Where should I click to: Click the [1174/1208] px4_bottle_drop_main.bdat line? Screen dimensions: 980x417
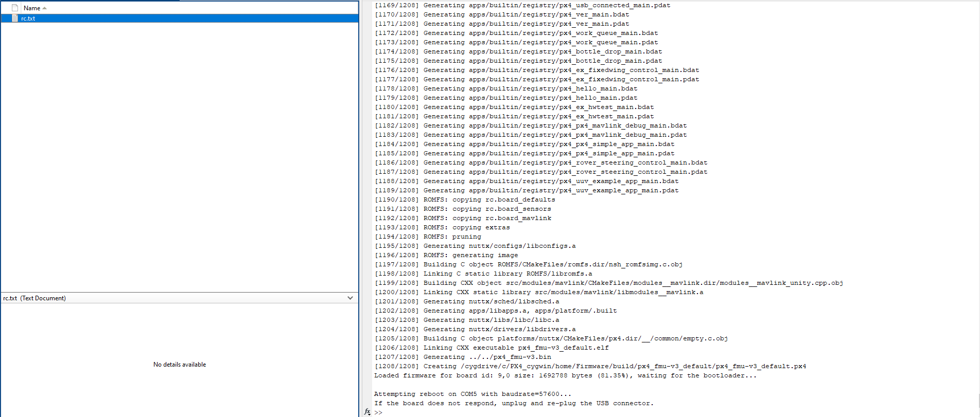(x=518, y=51)
